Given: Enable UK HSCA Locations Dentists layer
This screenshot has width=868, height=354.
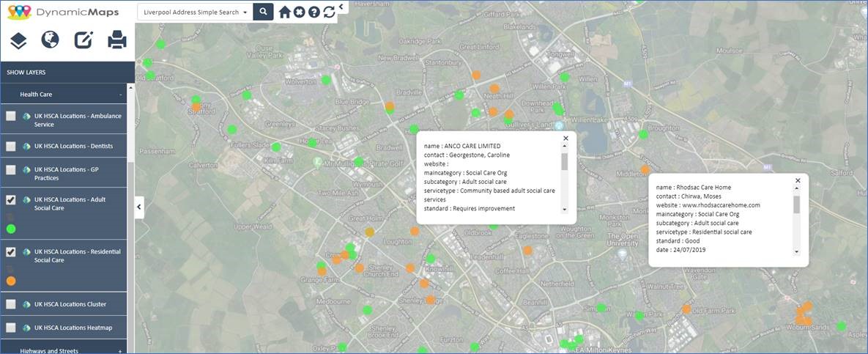Looking at the screenshot, I should (10, 147).
